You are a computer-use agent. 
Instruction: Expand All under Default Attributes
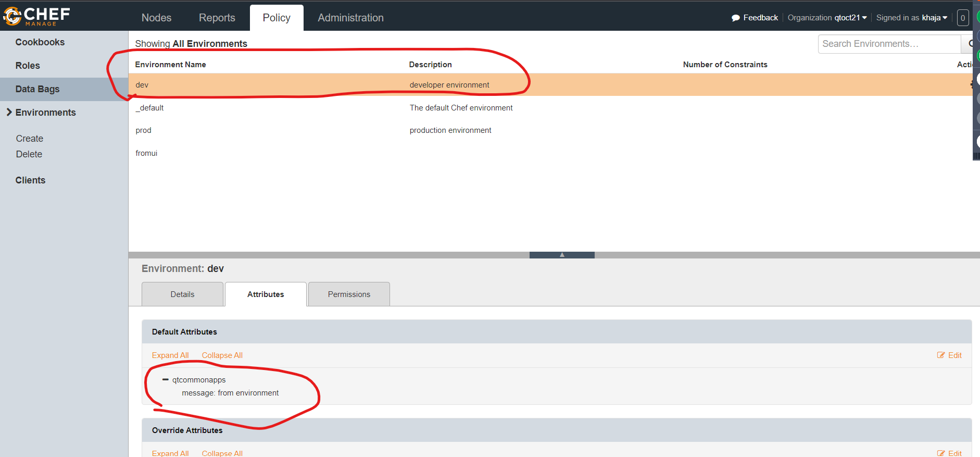170,355
